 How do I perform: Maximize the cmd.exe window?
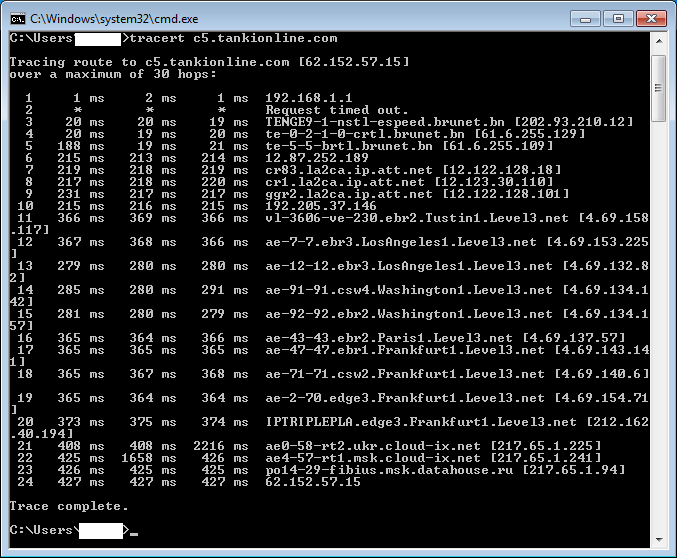coord(617,17)
